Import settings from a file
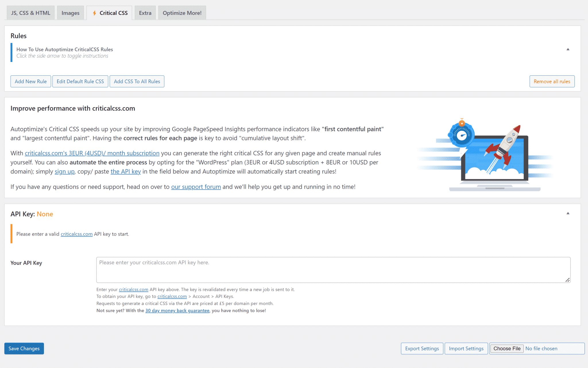Viewport: 588px width, 368px height. point(466,348)
